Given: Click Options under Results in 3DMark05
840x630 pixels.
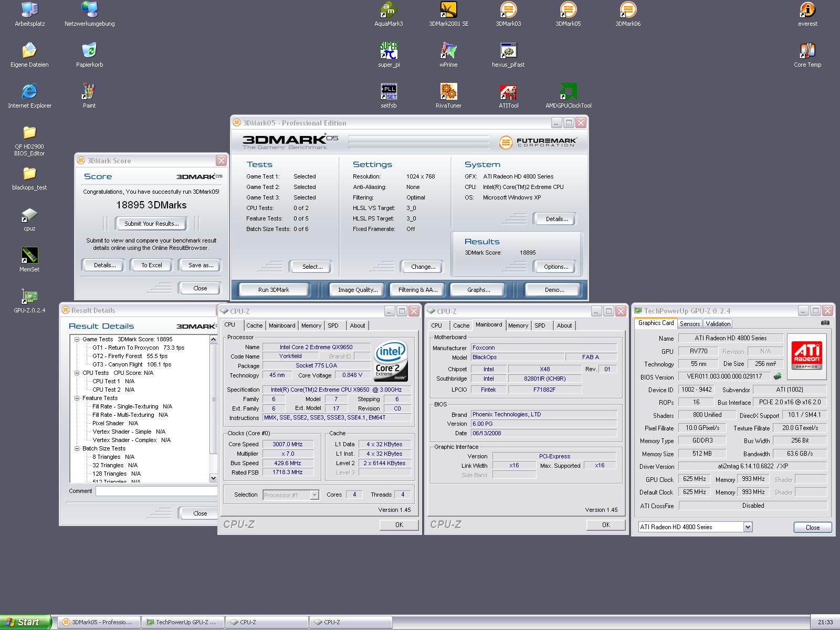Looking at the screenshot, I should click(x=556, y=267).
